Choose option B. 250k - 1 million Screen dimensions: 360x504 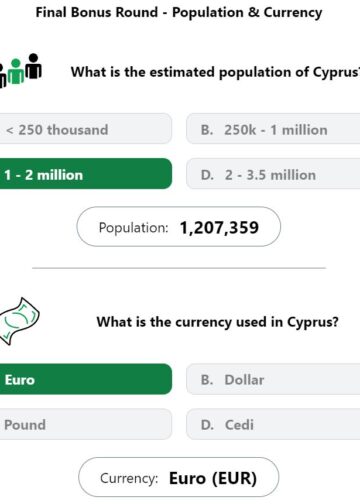pyautogui.click(x=273, y=129)
